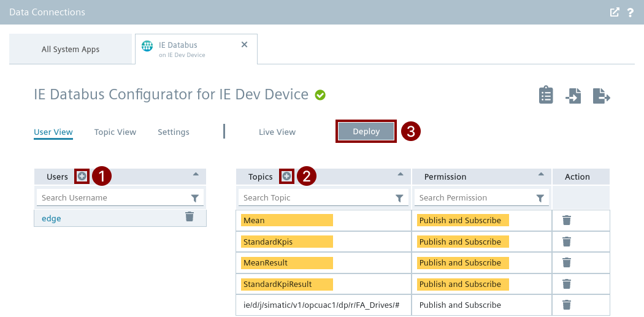Delete the StandardKpis topic row
Image resolution: width=644 pixels, height=317 pixels.
(x=567, y=242)
